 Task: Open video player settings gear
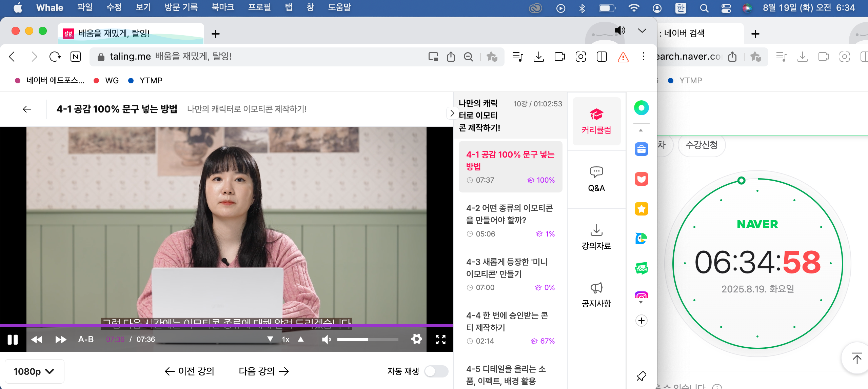416,339
